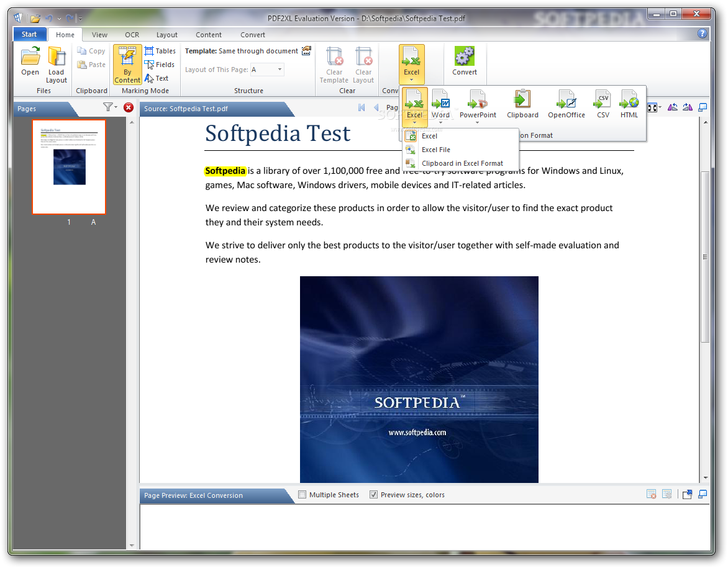Switch to the Content ribbon tab
The width and height of the screenshot is (728, 568).
pyautogui.click(x=209, y=35)
